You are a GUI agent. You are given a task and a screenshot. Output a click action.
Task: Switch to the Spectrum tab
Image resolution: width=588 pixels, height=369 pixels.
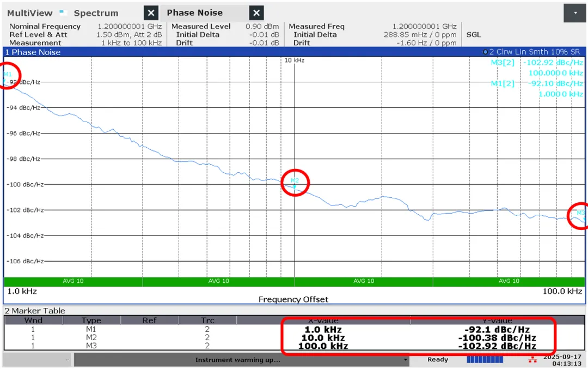(x=95, y=13)
